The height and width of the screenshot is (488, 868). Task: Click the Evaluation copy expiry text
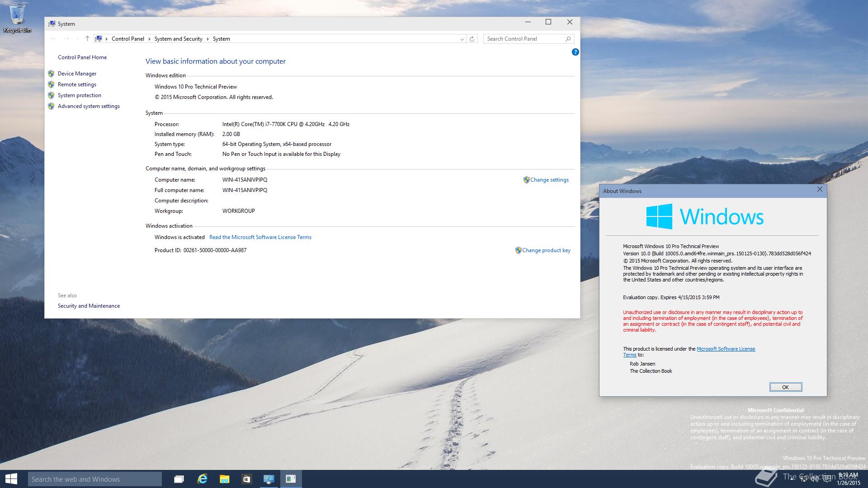671,297
